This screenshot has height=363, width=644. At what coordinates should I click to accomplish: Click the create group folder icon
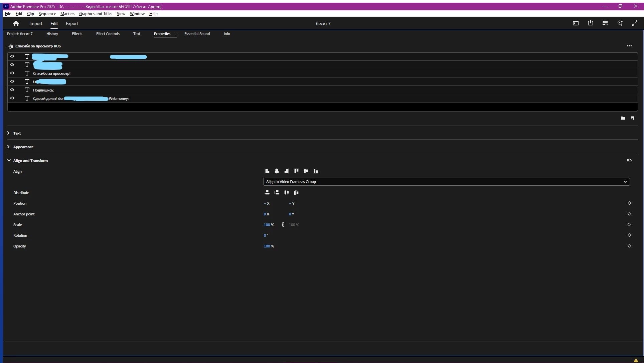point(623,118)
